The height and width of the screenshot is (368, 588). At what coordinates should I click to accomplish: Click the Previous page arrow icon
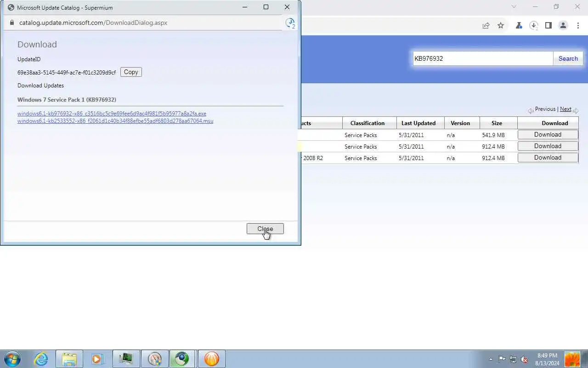click(x=531, y=110)
